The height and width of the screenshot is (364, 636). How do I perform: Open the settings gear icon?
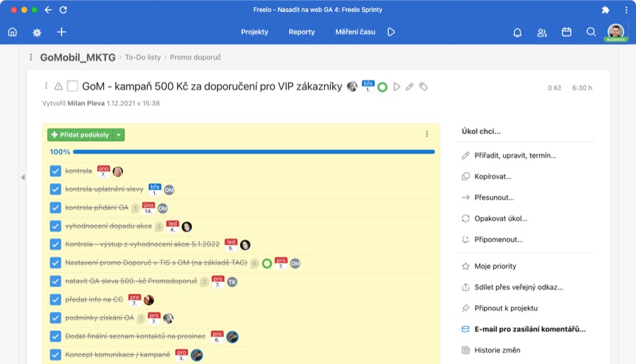[37, 33]
